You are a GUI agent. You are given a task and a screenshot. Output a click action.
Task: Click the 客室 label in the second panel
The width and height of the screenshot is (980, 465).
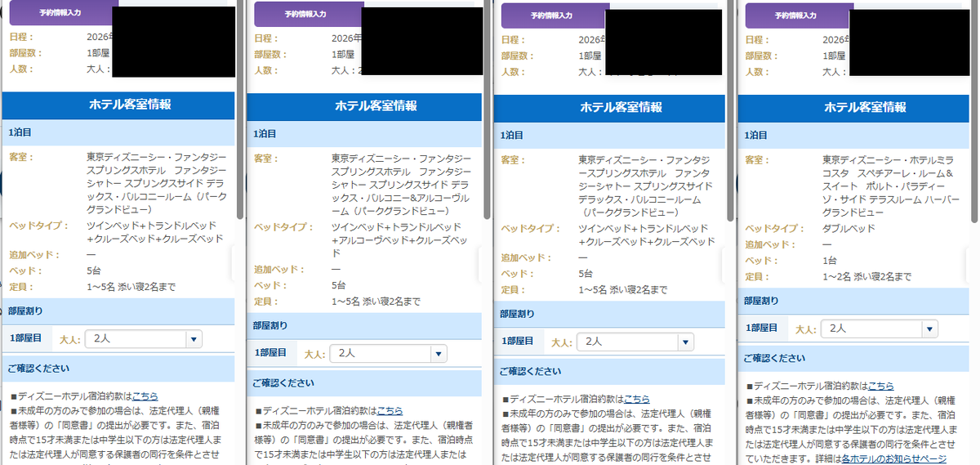[266, 159]
